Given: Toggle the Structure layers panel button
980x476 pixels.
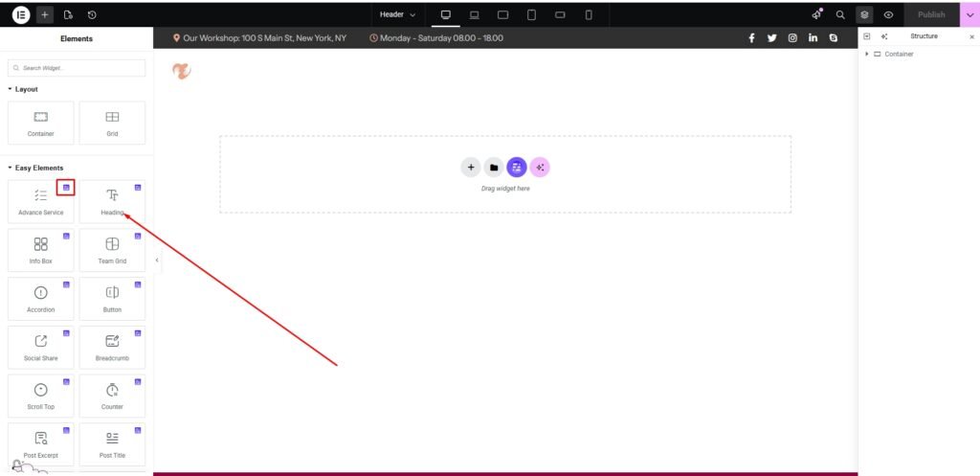Looking at the screenshot, I should click(x=864, y=14).
